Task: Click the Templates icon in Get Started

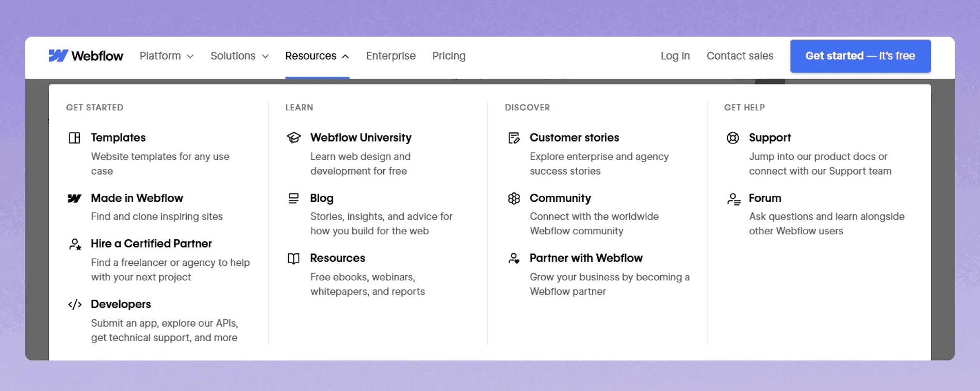Action: [x=75, y=138]
